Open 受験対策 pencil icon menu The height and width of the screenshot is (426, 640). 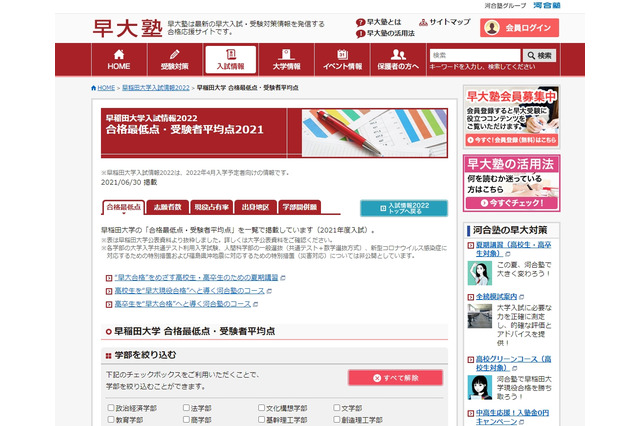click(x=175, y=60)
